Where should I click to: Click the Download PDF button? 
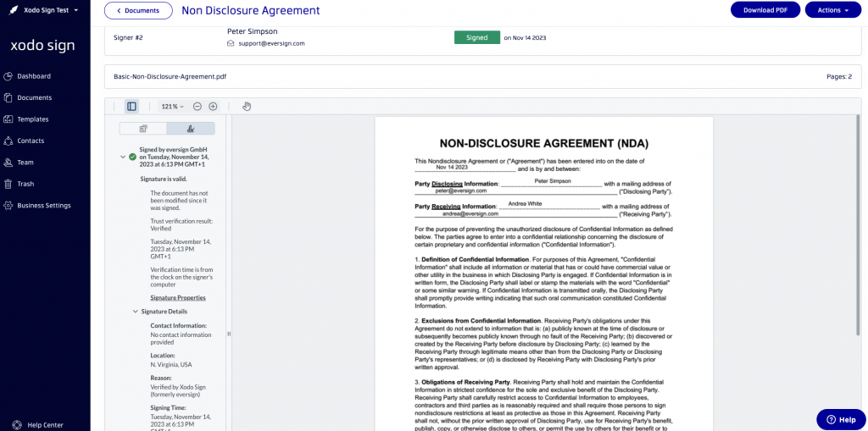tap(765, 10)
